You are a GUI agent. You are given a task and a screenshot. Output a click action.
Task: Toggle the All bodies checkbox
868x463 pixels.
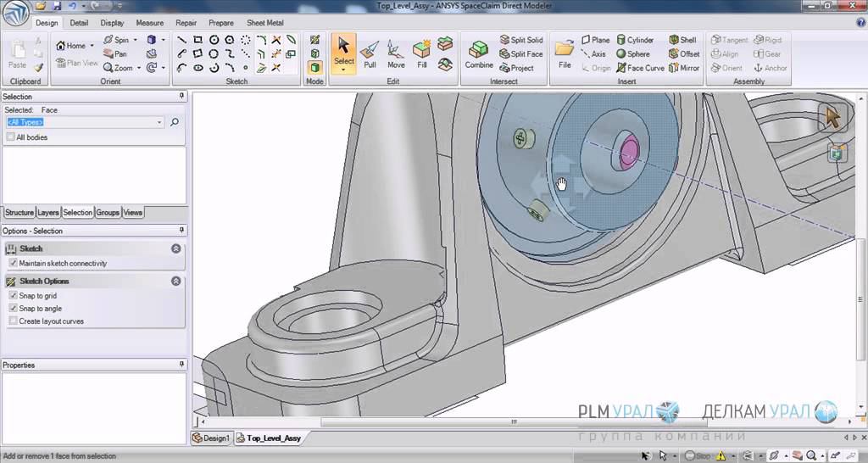point(10,137)
